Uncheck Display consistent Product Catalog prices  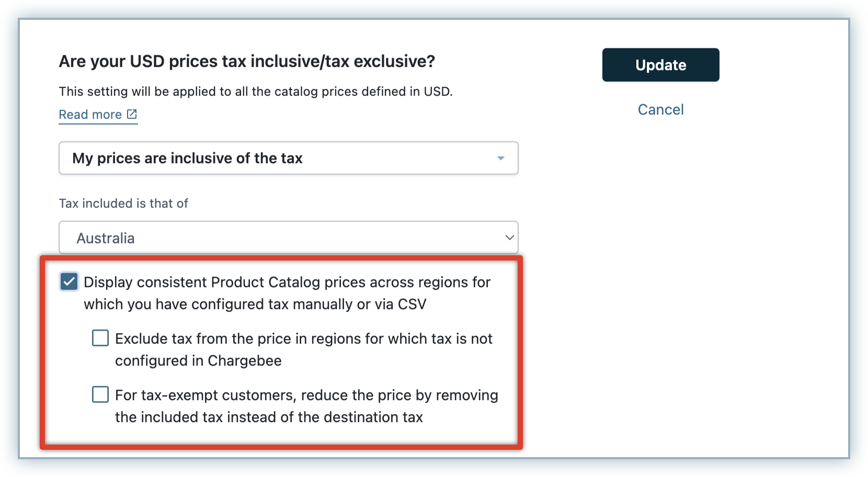[x=69, y=282]
